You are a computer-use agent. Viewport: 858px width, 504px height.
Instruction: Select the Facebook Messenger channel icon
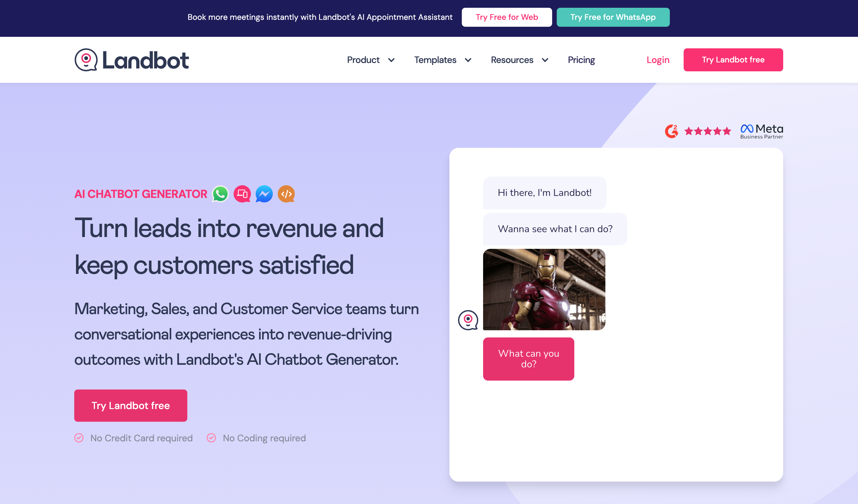coord(264,194)
